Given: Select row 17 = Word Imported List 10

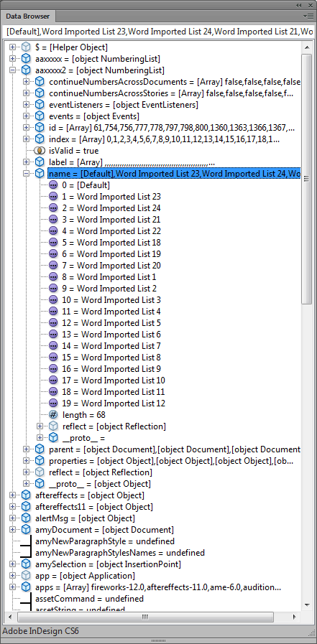Looking at the screenshot, I should coord(114,381).
